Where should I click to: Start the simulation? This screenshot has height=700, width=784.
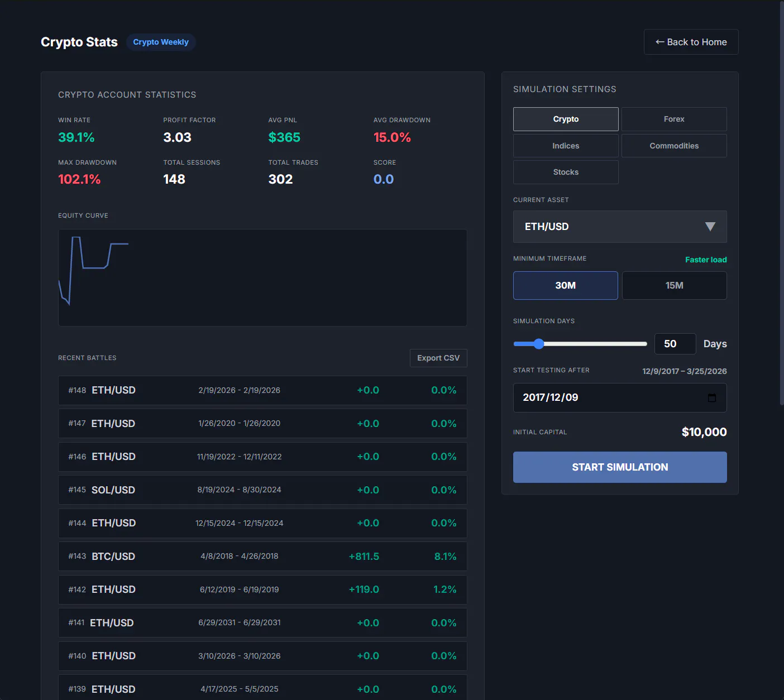coord(620,467)
